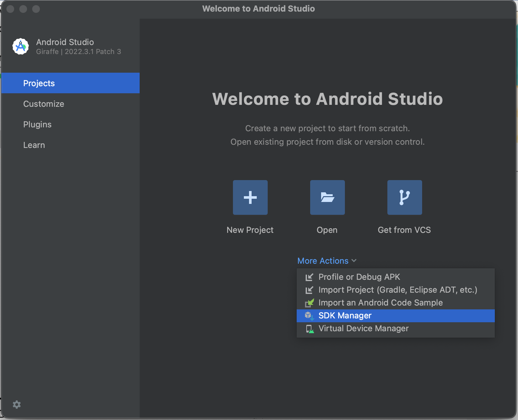Click the Import Project arrow icon

[309, 290]
